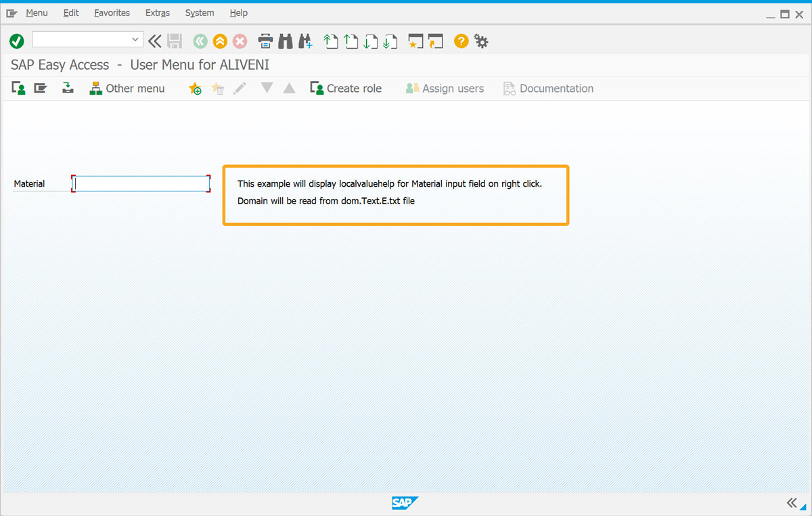Image resolution: width=812 pixels, height=516 pixels.
Task: Click the text 'Domain will be read from dom.Text.E.txt file'
Action: coord(326,202)
